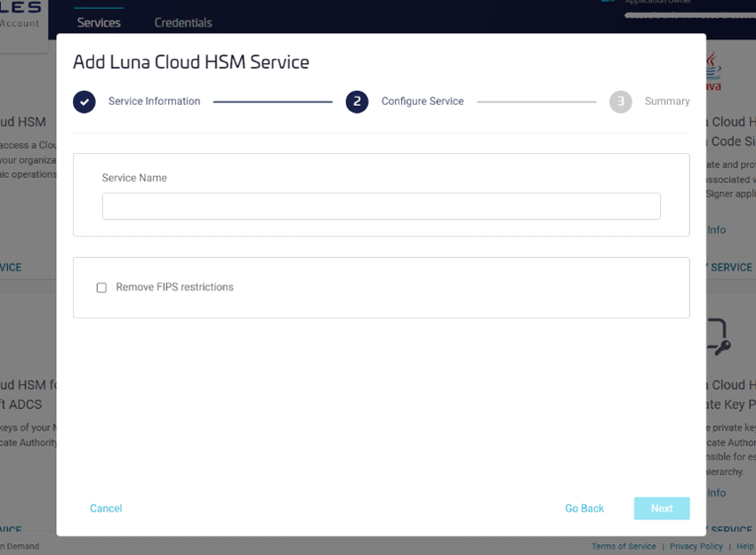Click the Remove FIPS restrictions label text
Viewport: 756px width, 555px height.
(174, 287)
